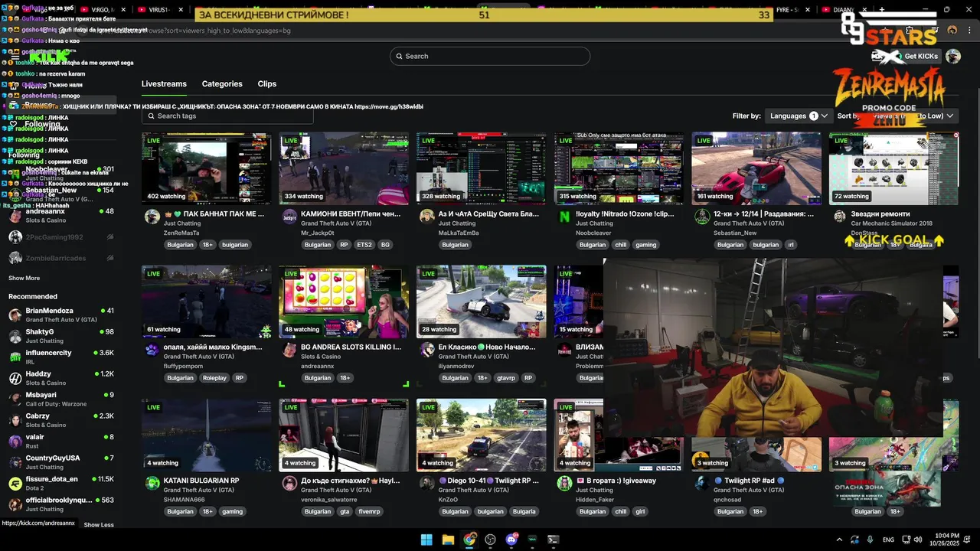Screen dimensions: 980x551
Task: Open KnZoO avatar on Diego stream card
Action: 427,483
